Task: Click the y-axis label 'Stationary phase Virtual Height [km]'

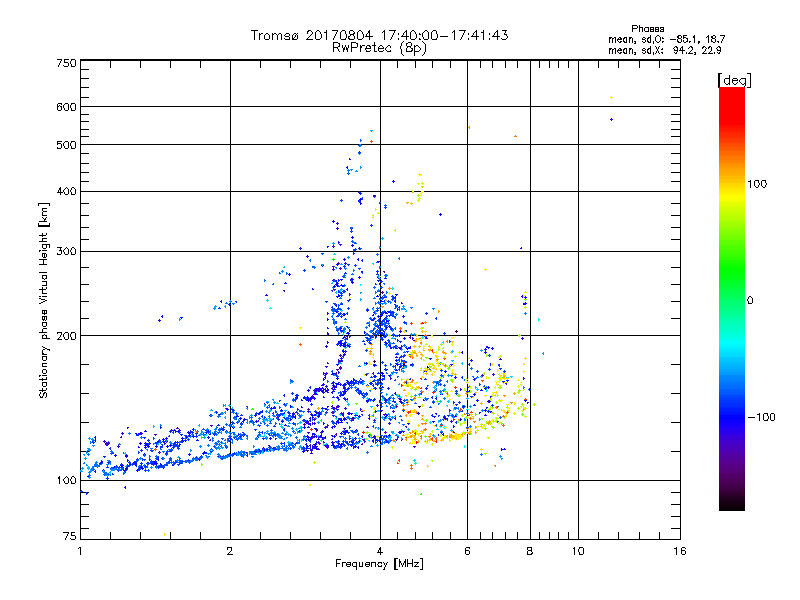Action: [43, 301]
